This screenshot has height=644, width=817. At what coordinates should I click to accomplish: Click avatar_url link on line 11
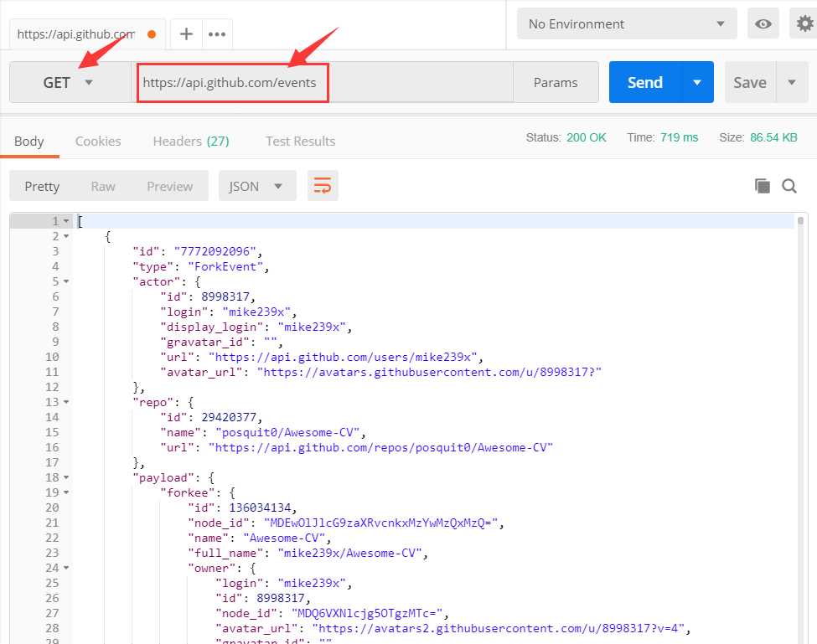point(429,372)
